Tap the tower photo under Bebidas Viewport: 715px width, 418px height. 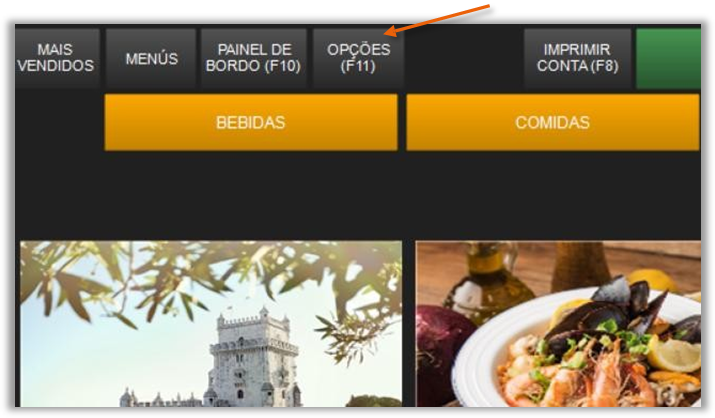211,324
